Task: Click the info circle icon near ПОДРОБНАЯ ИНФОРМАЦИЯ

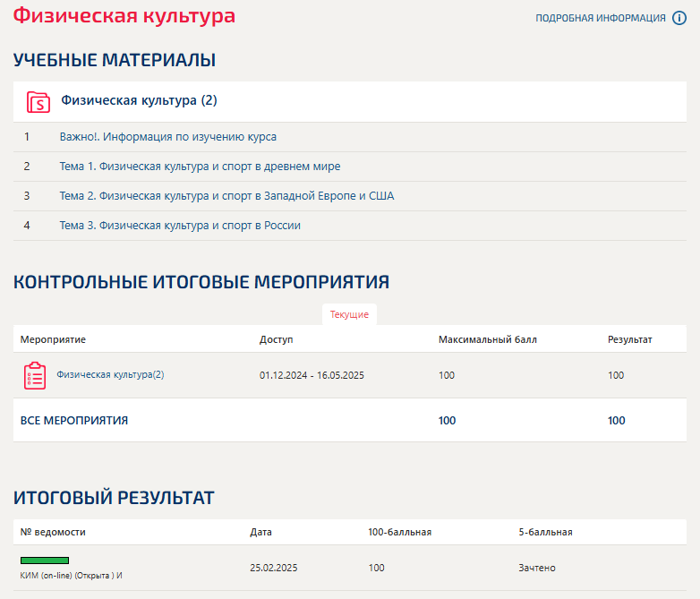Action: click(x=679, y=18)
